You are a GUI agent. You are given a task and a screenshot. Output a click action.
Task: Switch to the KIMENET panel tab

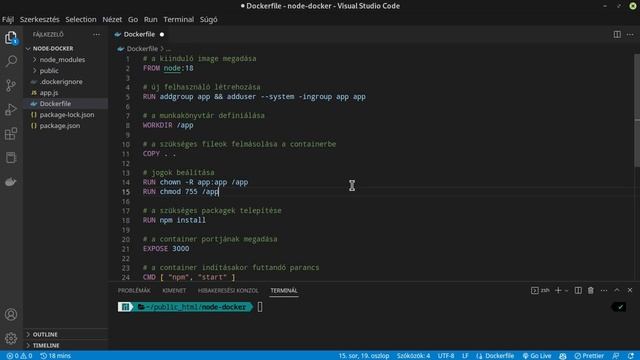pyautogui.click(x=174, y=291)
